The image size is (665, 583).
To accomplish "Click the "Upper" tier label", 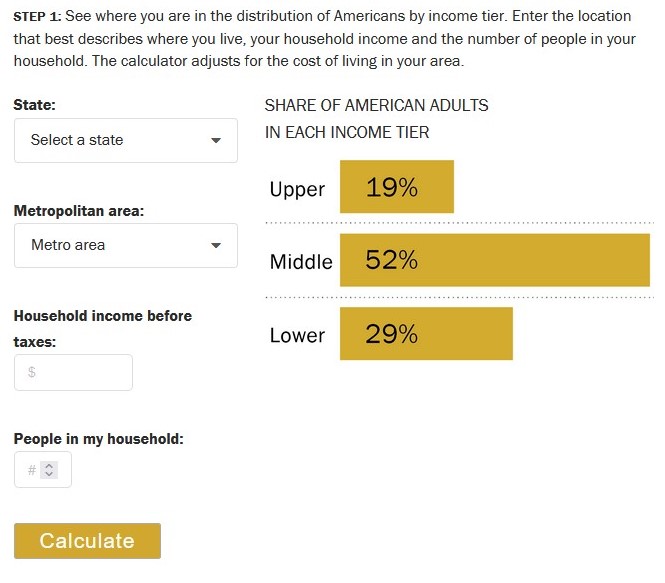I will tap(297, 189).
